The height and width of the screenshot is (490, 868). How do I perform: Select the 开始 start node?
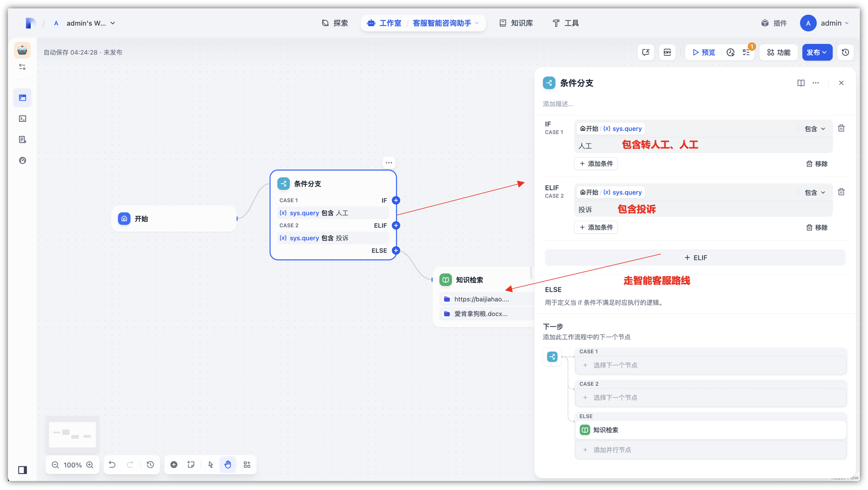pyautogui.click(x=174, y=219)
